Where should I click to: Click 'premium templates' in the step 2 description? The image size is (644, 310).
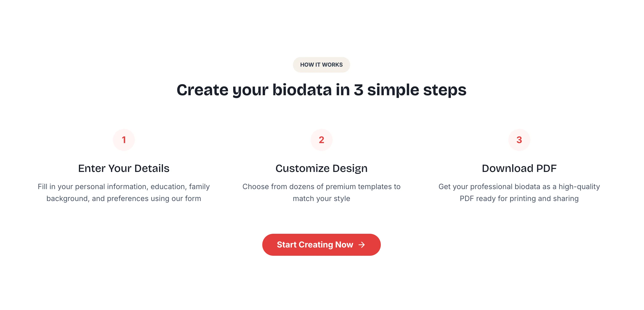360,187
